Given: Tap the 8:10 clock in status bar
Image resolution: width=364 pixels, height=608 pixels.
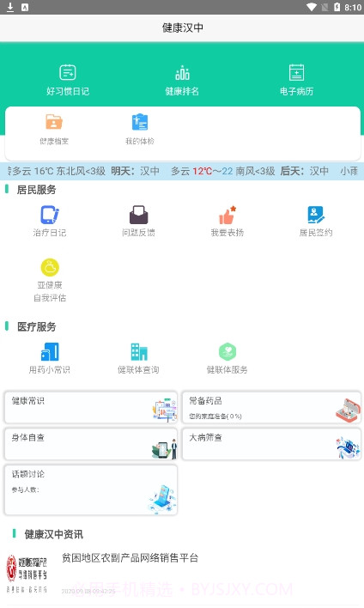Looking at the screenshot, I should coord(353,8).
